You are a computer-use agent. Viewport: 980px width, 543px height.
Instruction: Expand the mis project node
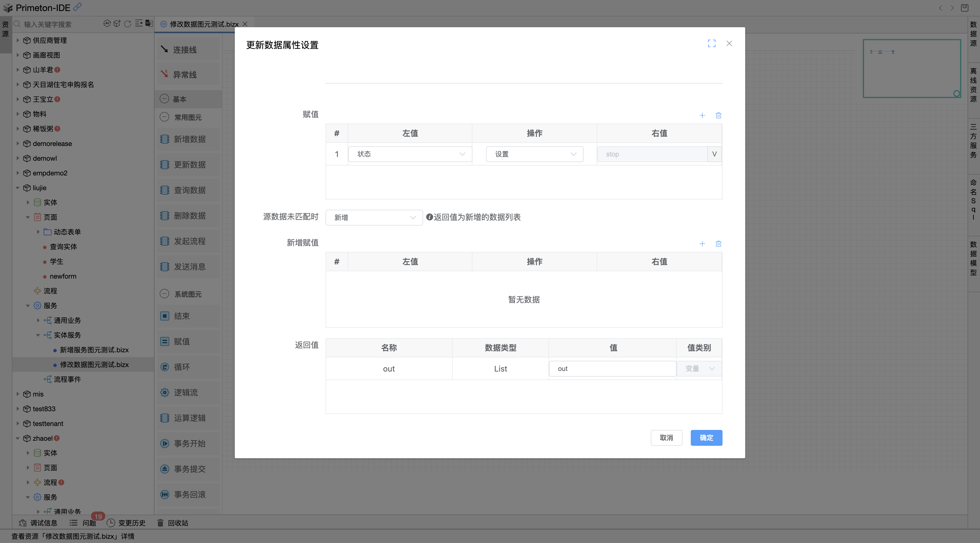[x=18, y=394]
